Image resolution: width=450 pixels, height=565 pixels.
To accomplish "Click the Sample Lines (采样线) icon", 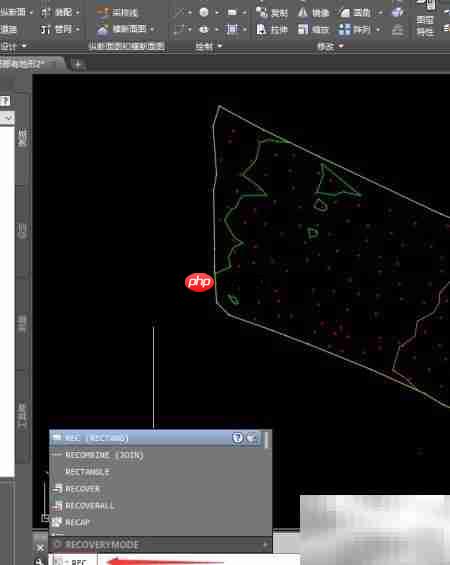I will click(103, 13).
